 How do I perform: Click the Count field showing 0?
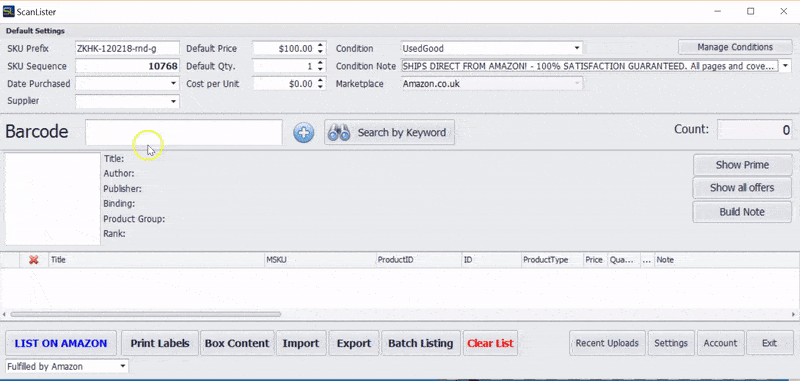click(755, 130)
